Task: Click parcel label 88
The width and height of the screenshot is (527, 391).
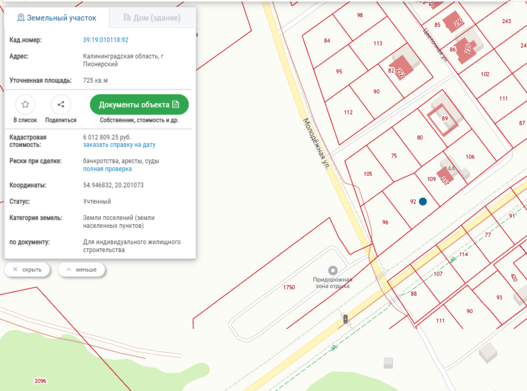Action: [414, 294]
